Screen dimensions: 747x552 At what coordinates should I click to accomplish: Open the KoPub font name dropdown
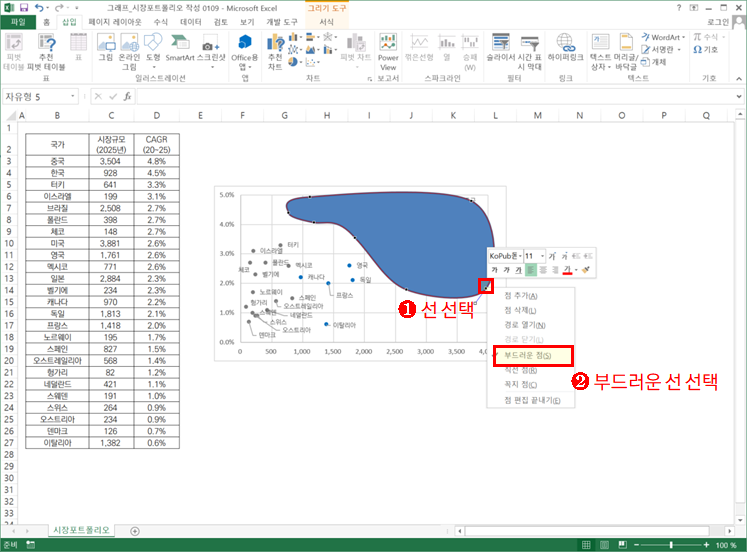click(520, 256)
